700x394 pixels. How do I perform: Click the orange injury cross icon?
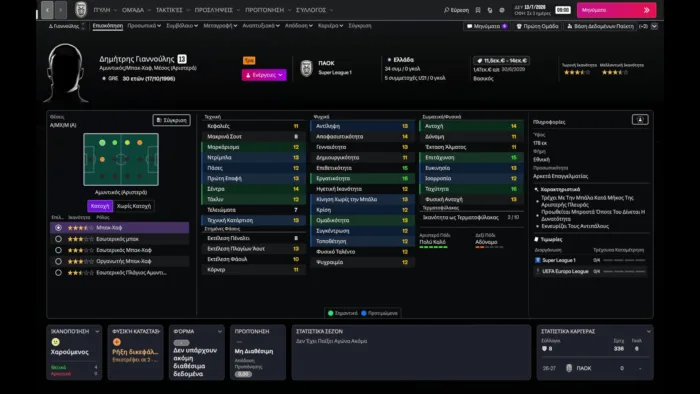117,342
